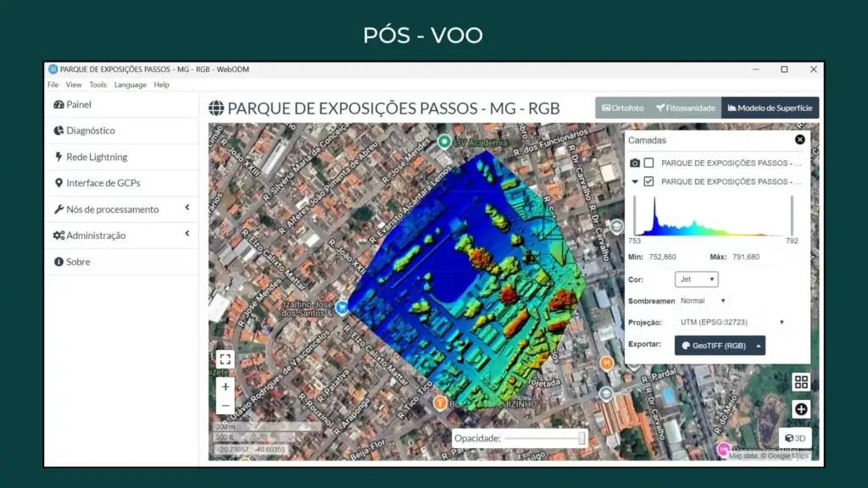868x488 pixels.
Task: Zoom in on the map
Action: coord(225,386)
